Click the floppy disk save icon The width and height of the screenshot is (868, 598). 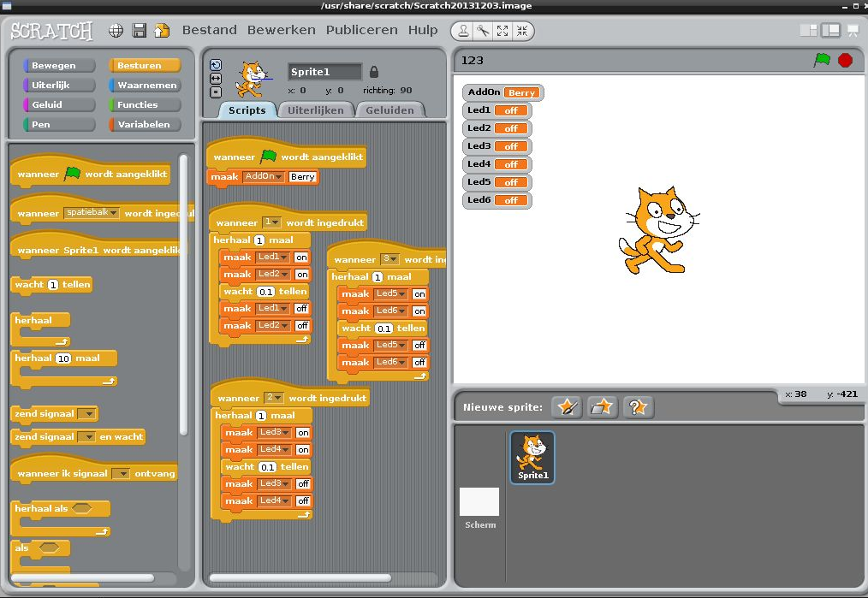[139, 31]
